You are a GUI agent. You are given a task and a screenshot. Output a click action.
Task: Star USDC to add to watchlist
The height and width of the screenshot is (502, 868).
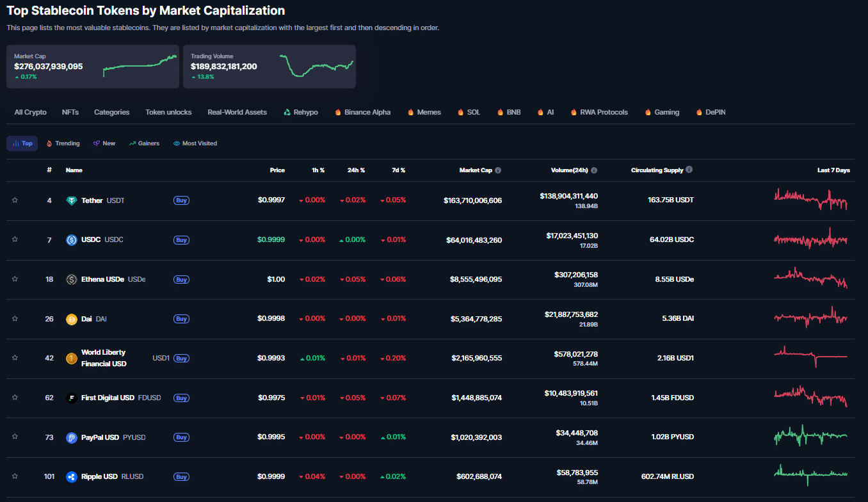tap(15, 239)
